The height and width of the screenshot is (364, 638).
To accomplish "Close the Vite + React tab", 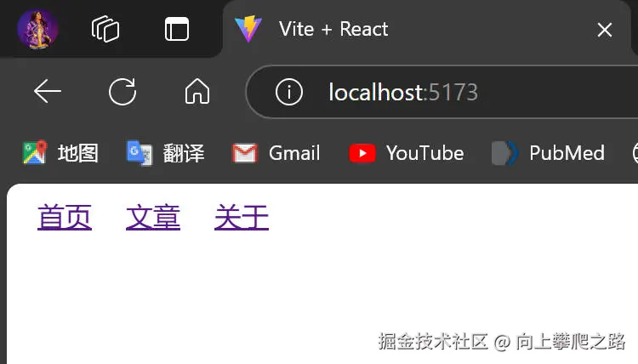I will tap(605, 30).
